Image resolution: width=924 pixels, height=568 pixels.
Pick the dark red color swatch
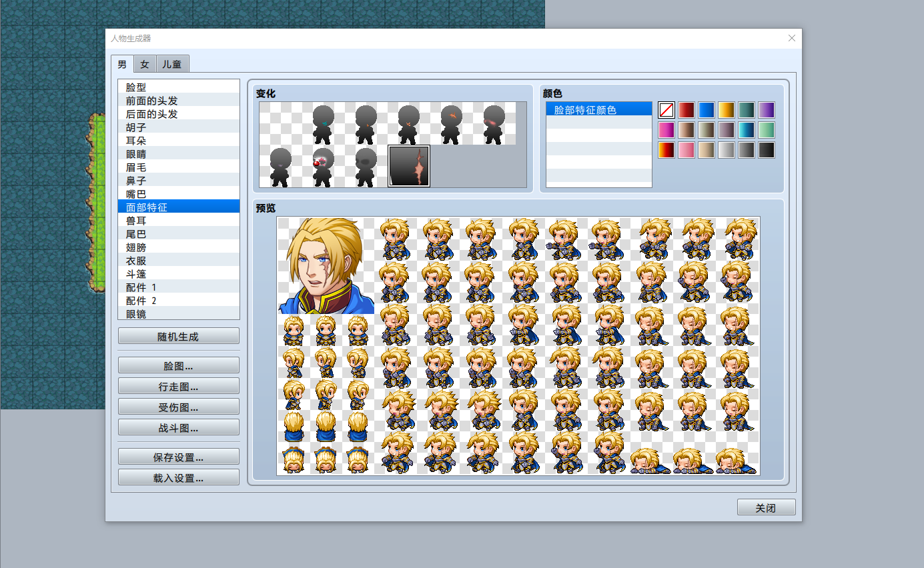pos(686,110)
